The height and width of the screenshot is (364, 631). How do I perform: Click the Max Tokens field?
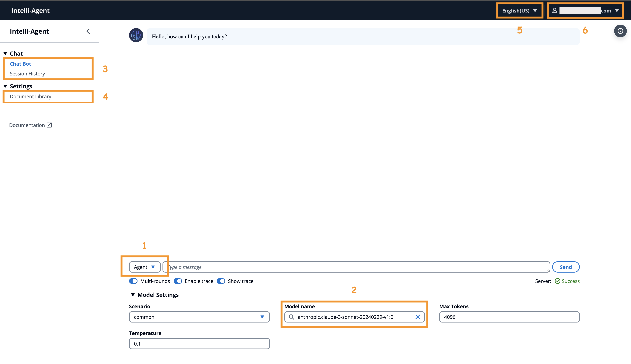[x=509, y=317]
